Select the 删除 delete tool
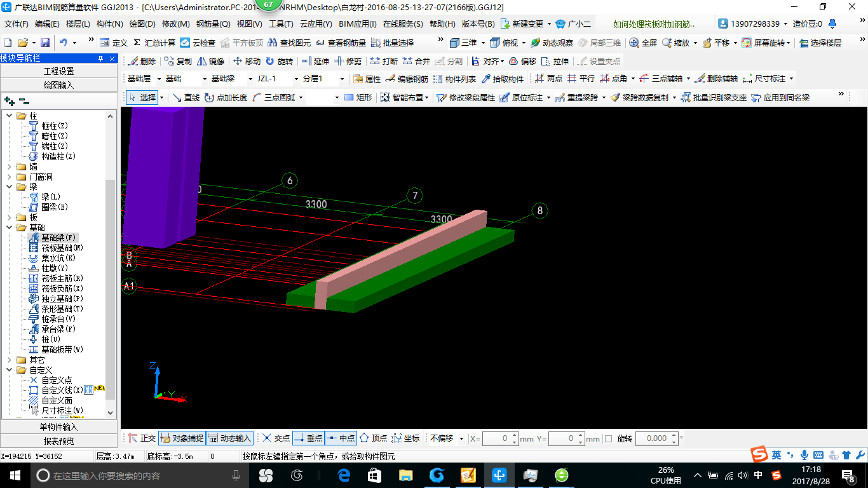The image size is (868, 488). (x=141, y=62)
